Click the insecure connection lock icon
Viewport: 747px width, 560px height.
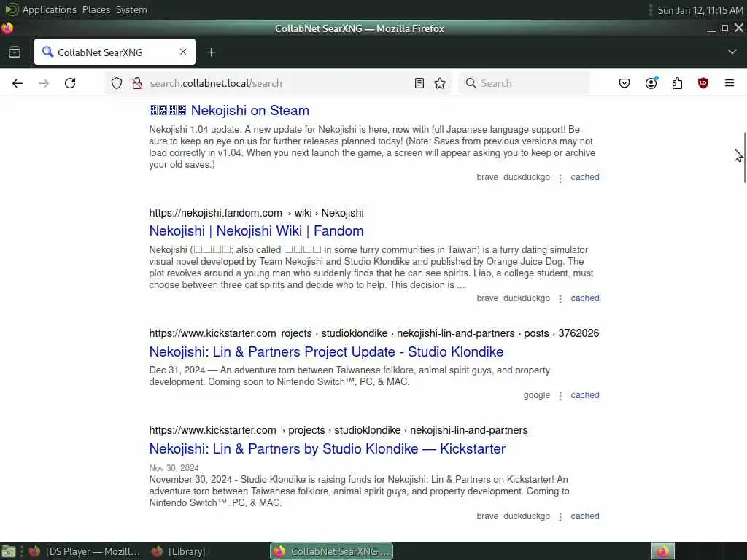pos(137,83)
